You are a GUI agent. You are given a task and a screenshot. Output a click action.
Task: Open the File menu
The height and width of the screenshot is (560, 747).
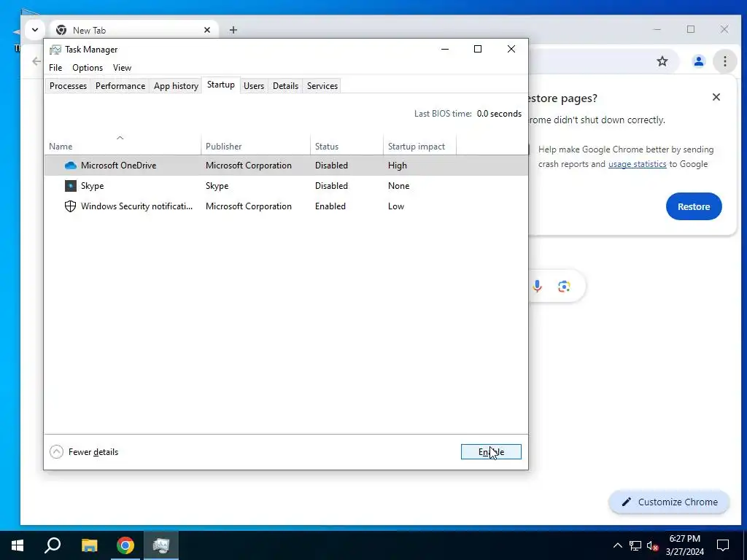pyautogui.click(x=55, y=68)
